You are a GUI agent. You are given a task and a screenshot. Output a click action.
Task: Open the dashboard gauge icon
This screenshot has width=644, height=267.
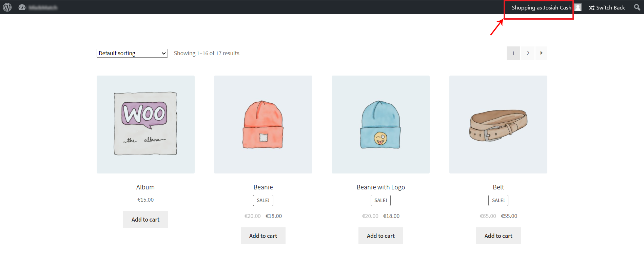22,7
